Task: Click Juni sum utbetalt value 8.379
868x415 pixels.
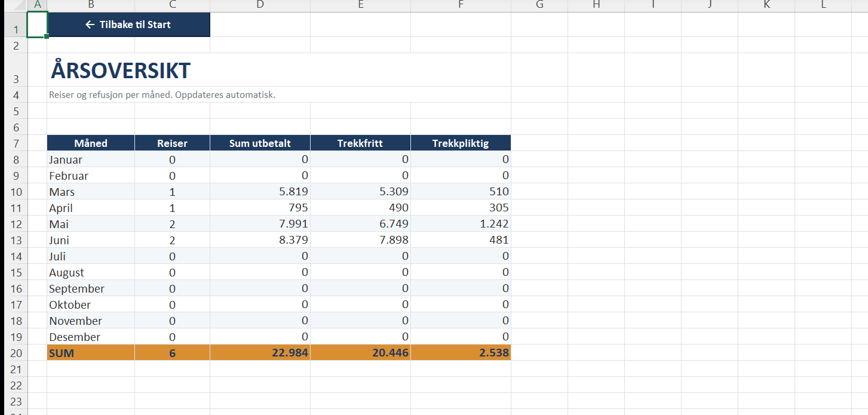Action: pos(260,240)
